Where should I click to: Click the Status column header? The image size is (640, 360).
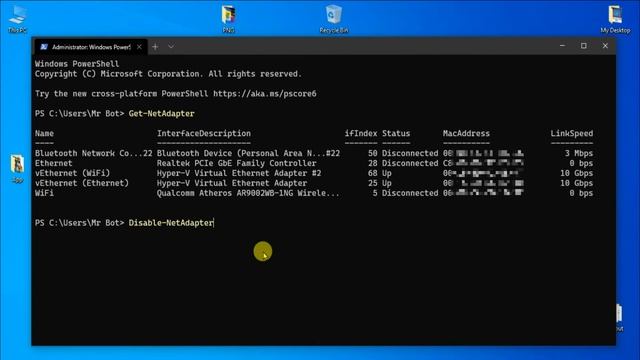396,133
